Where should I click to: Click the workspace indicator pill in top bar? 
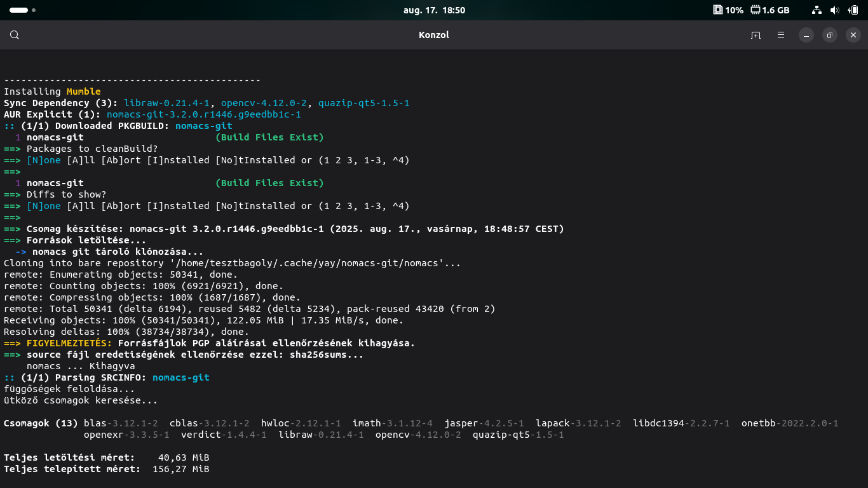(x=19, y=10)
